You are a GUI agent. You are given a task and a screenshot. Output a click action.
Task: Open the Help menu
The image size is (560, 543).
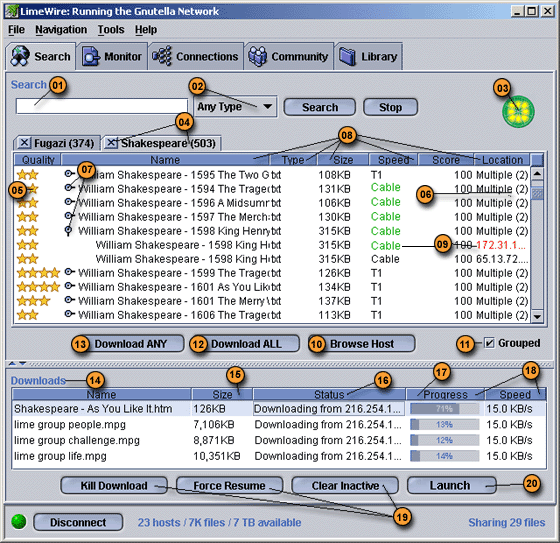[x=146, y=30]
